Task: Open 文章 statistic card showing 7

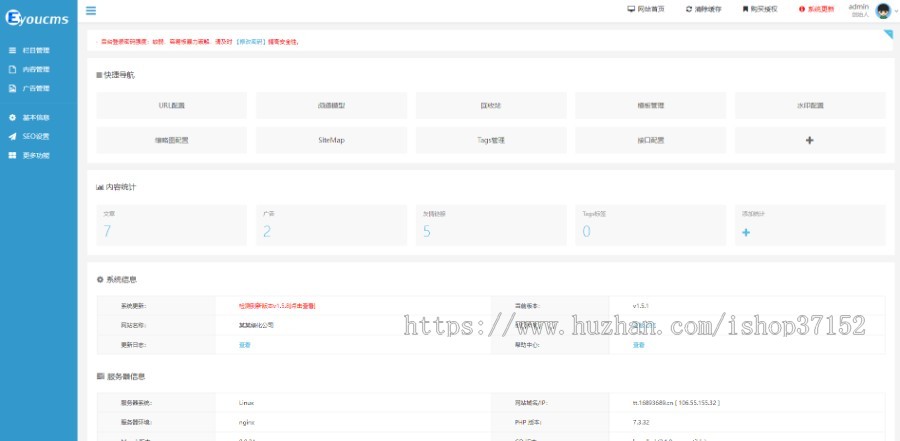Action: coord(172,225)
